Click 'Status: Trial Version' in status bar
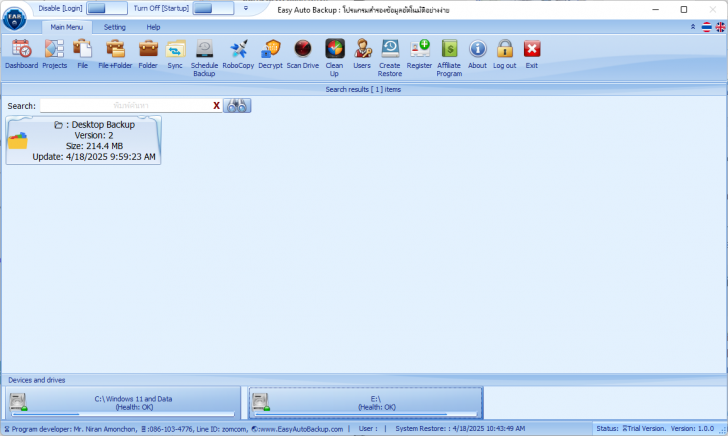This screenshot has width=728, height=436. pos(631,429)
